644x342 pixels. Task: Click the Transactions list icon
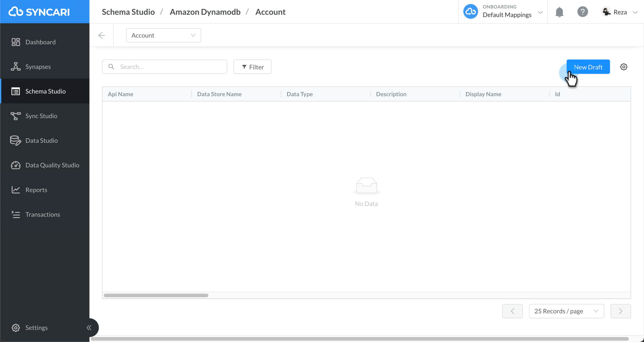click(x=16, y=214)
